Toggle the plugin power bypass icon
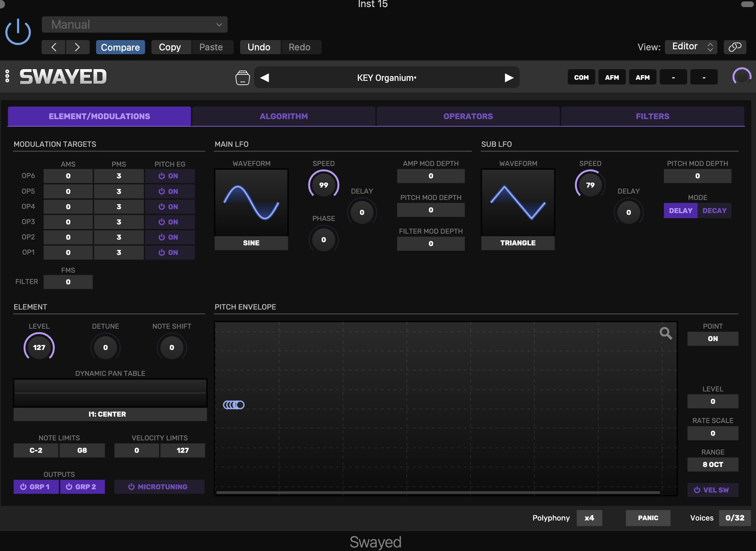 pyautogui.click(x=18, y=32)
